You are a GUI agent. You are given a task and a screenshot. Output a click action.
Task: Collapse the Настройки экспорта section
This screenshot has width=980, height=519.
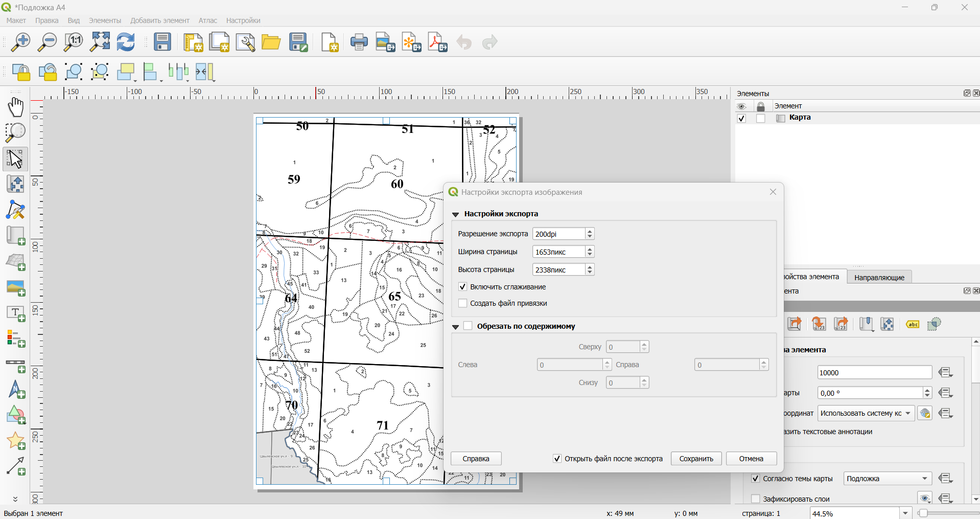(456, 214)
